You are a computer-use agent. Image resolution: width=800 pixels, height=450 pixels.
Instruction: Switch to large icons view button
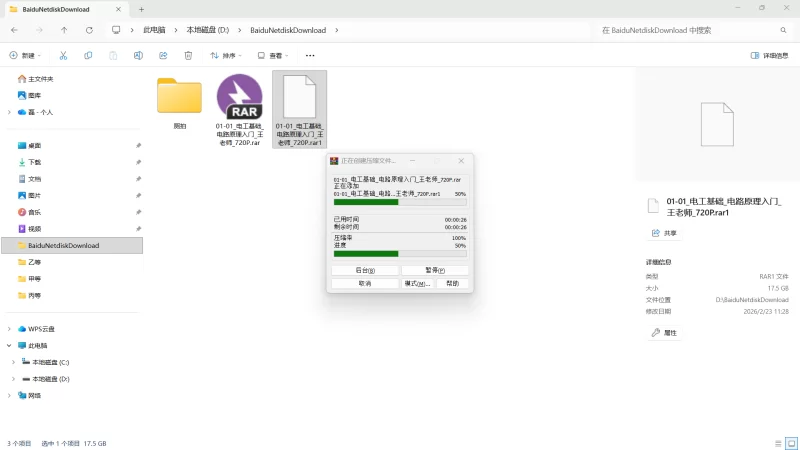[791, 443]
